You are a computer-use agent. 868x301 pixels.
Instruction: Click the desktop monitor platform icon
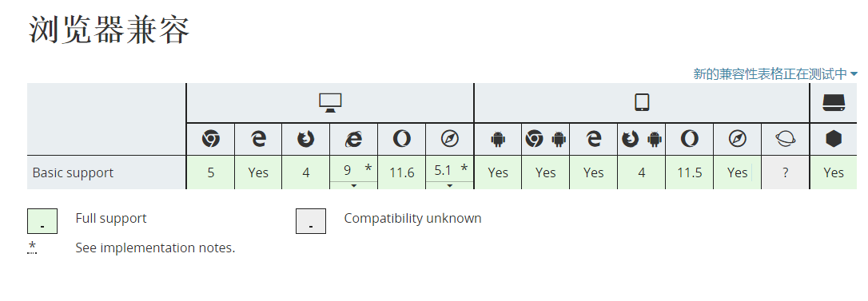330,102
